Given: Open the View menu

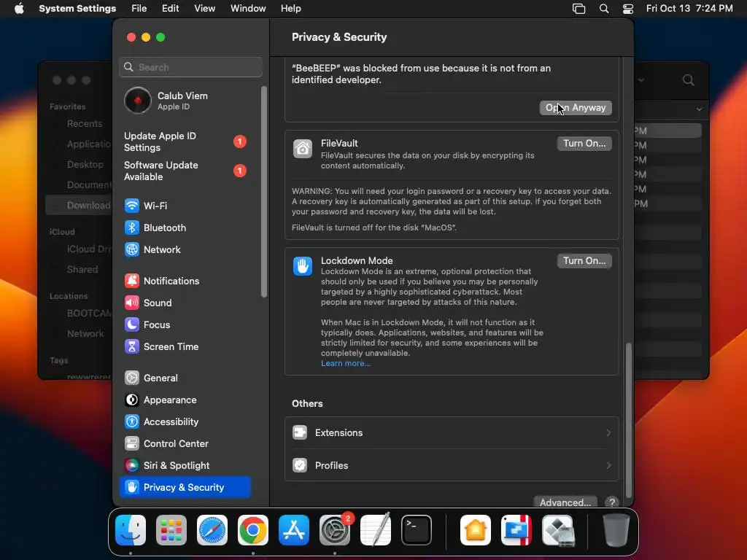Looking at the screenshot, I should pos(204,9).
